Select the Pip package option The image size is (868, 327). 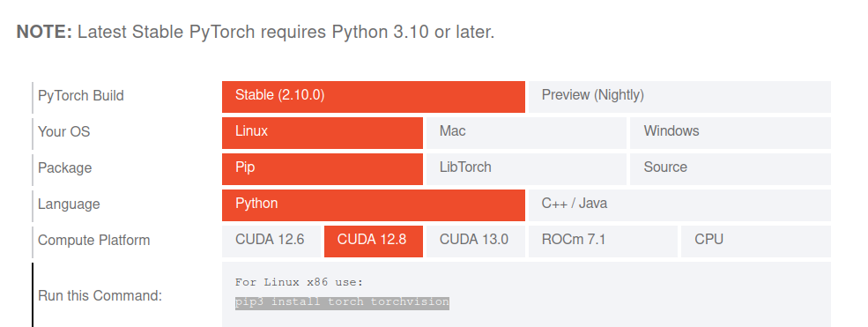click(x=323, y=168)
